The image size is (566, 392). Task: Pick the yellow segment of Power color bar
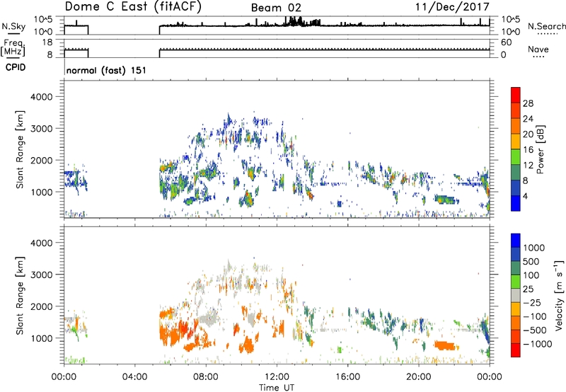pyautogui.click(x=516, y=141)
